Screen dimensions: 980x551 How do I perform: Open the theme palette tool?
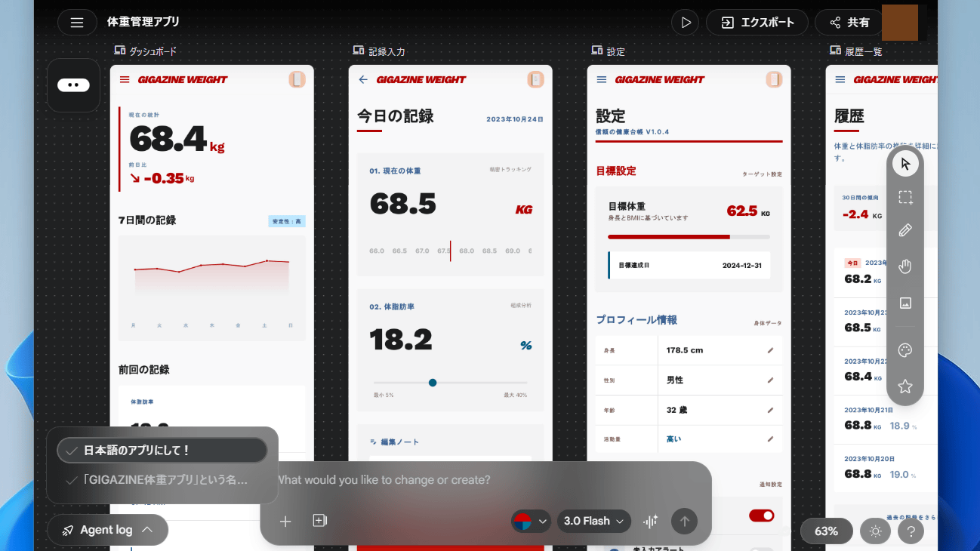tap(904, 349)
